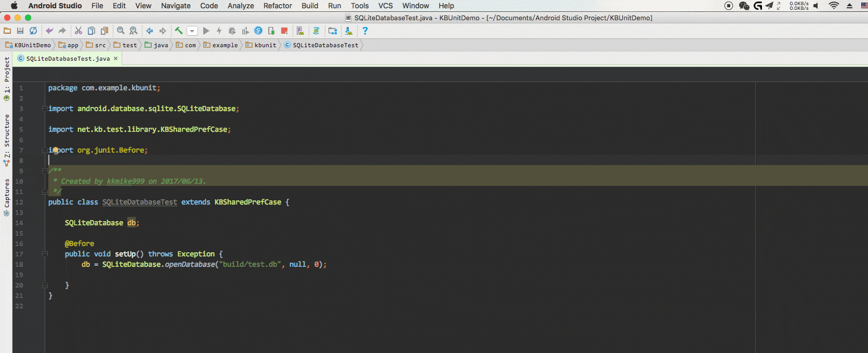This screenshot has width=868, height=353.
Task: Click the fold end marker at line 20
Action: pyautogui.click(x=45, y=285)
